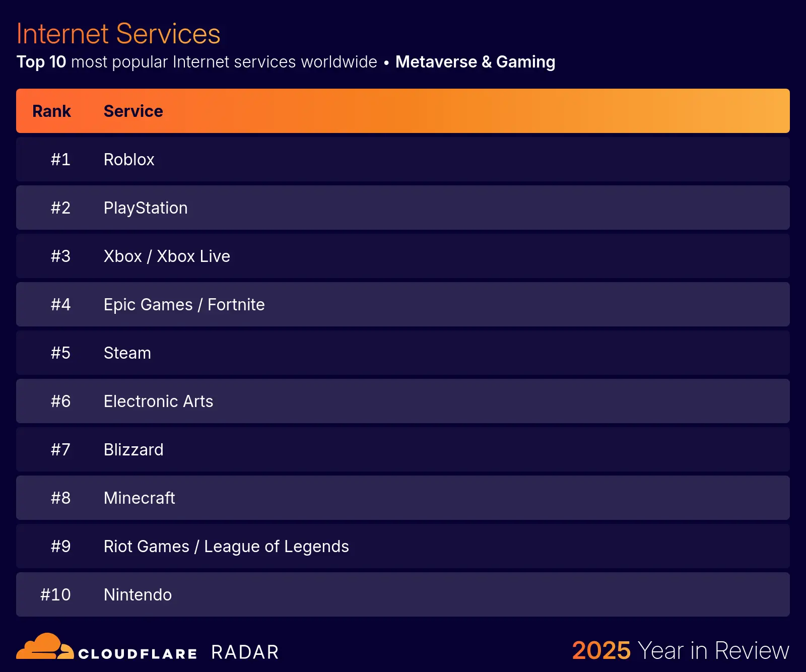Screen dimensions: 806x672
Task: Click the #10 rank number
Action: pos(55,595)
